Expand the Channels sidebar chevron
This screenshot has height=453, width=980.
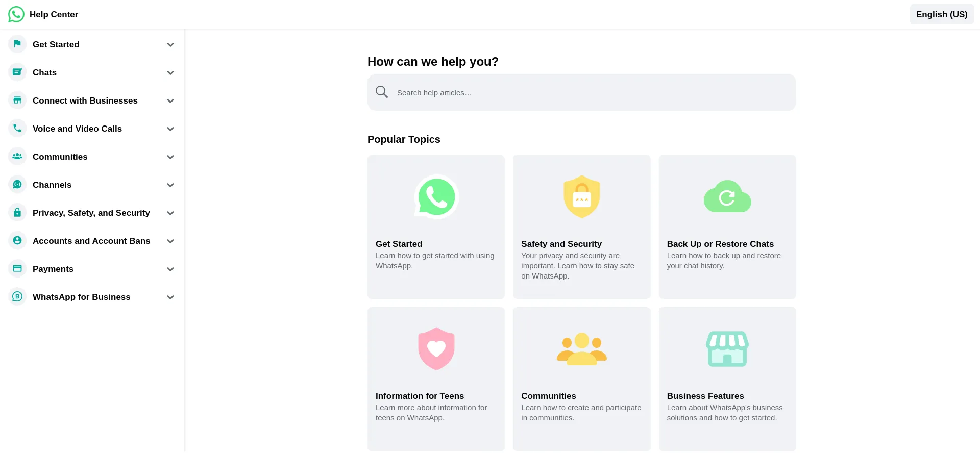[170, 185]
